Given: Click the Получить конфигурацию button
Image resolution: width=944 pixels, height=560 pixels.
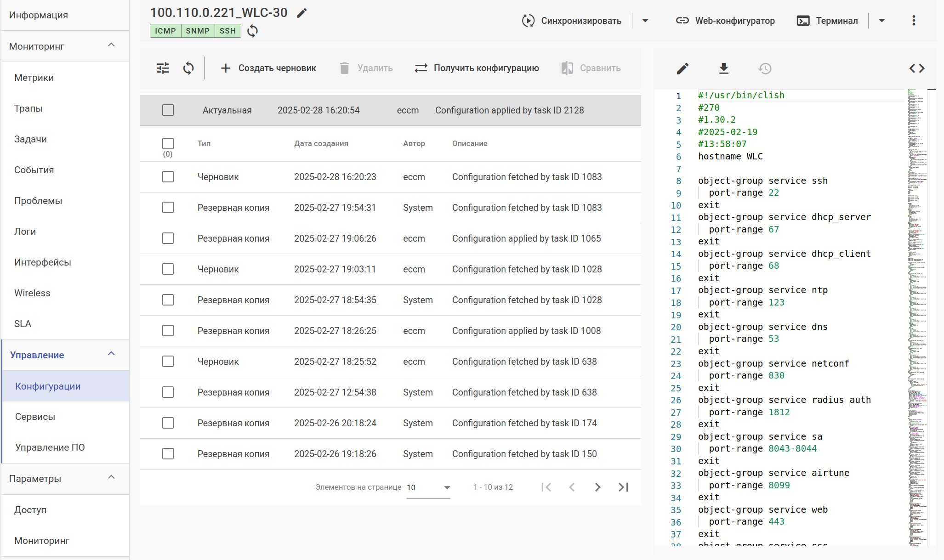Looking at the screenshot, I should click(477, 68).
